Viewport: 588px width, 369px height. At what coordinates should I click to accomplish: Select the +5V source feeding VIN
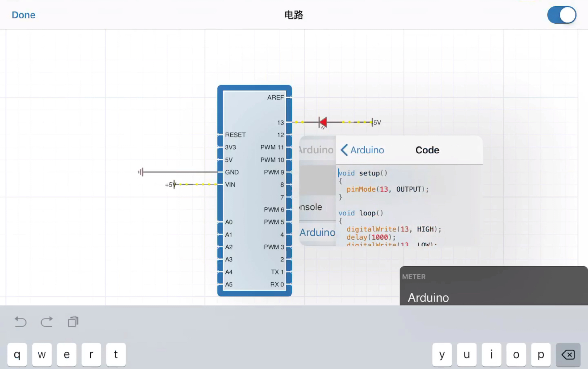click(x=174, y=184)
